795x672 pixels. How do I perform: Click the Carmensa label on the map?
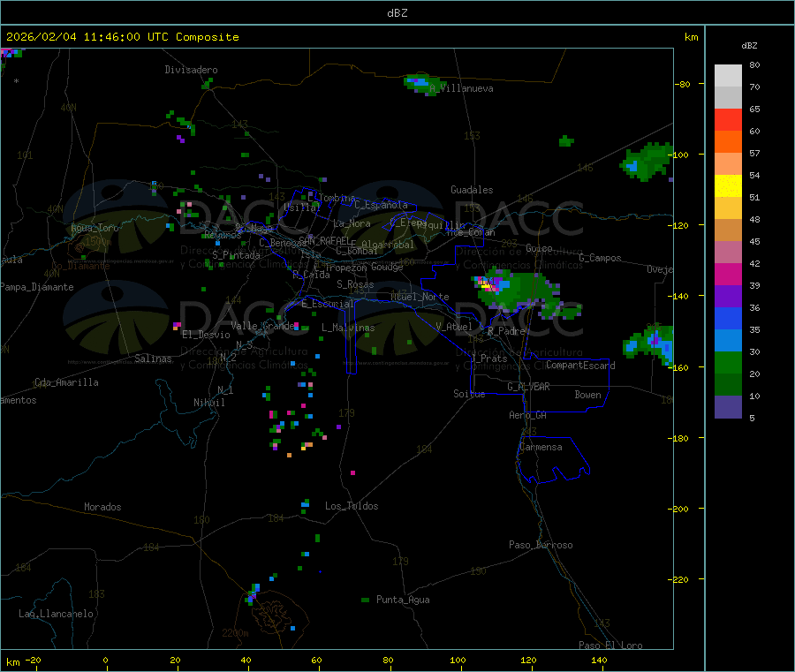[541, 447]
